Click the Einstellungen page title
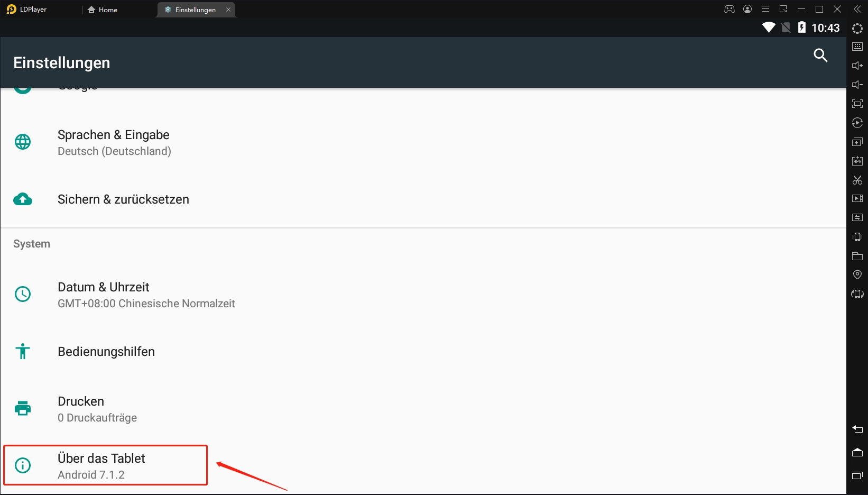 click(x=62, y=63)
